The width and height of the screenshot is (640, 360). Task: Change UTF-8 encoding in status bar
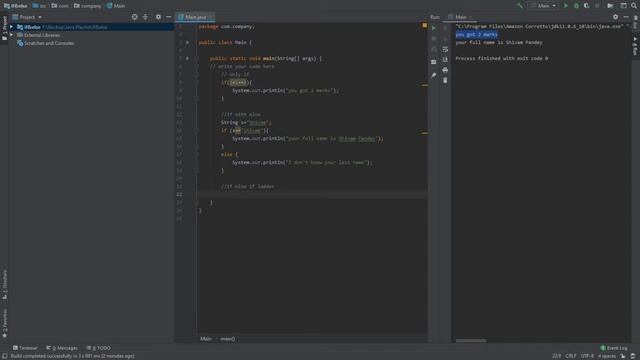[x=587, y=356]
